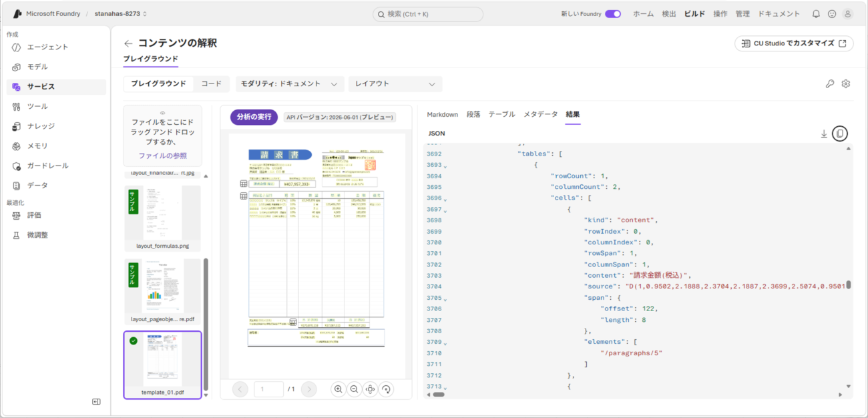This screenshot has width=868, height=418.
Task: Collapse the "cells" array at line 3696
Action: (x=445, y=199)
